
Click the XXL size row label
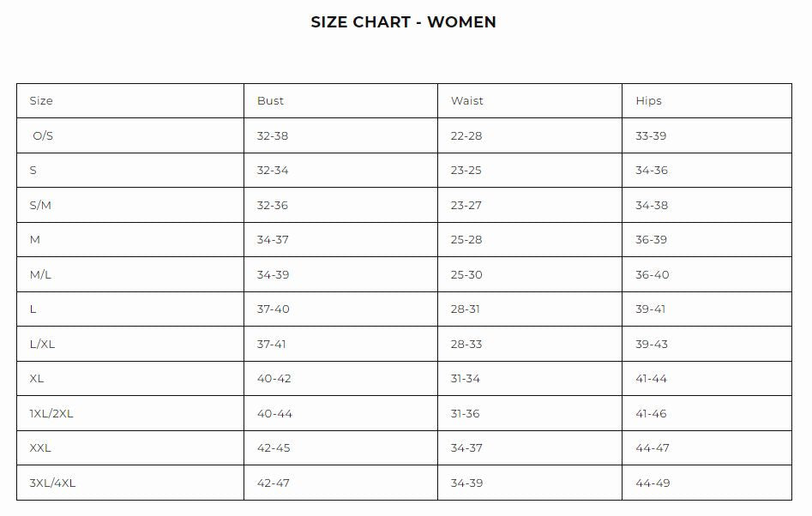pyautogui.click(x=40, y=448)
